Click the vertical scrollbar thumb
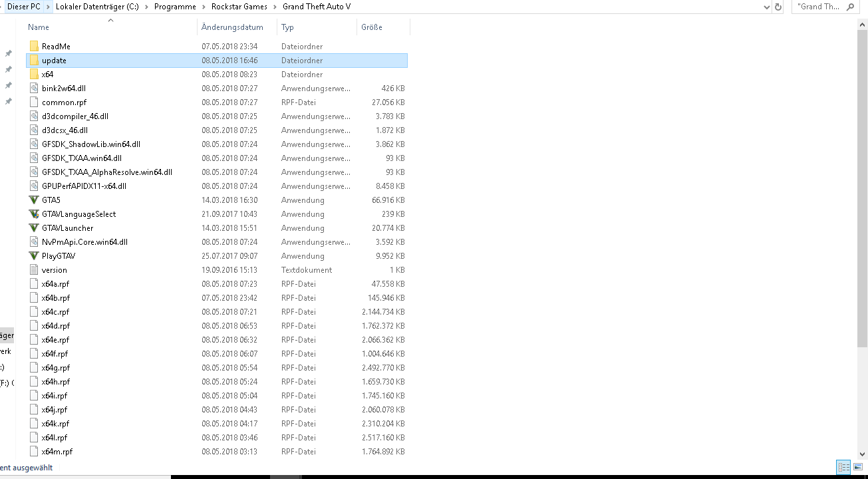868x479 pixels. click(862, 188)
